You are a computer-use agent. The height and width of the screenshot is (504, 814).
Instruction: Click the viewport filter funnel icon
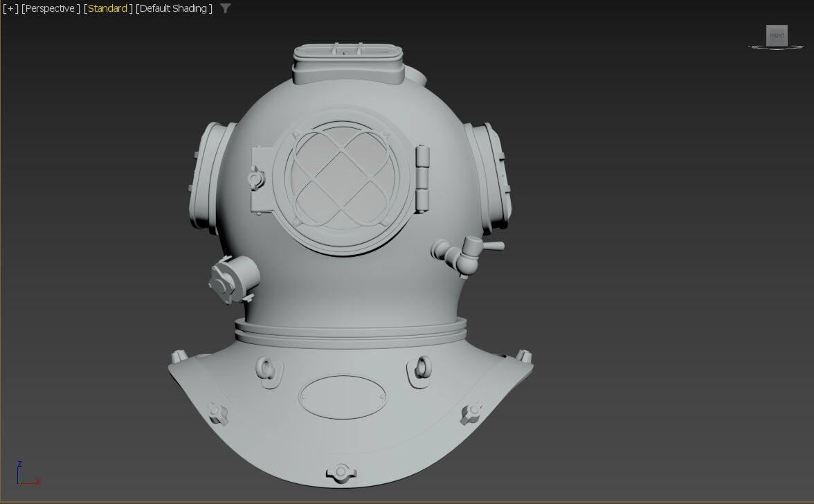[x=225, y=8]
